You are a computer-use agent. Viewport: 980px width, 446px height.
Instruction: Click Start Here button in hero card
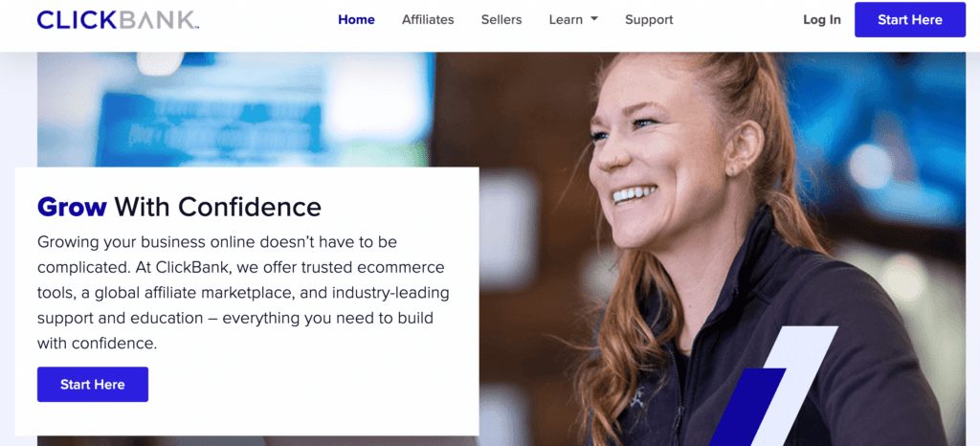click(93, 384)
